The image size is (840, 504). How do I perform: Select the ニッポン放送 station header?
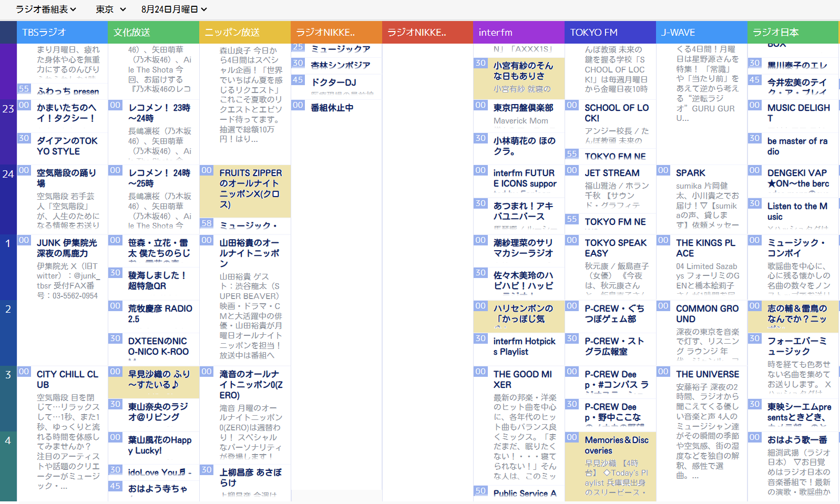coord(245,33)
